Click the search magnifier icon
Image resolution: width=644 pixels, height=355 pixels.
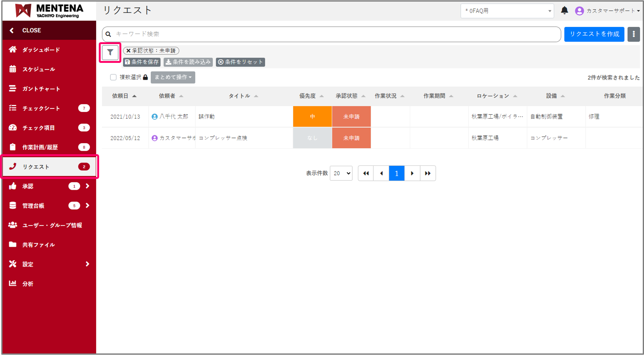click(x=108, y=34)
